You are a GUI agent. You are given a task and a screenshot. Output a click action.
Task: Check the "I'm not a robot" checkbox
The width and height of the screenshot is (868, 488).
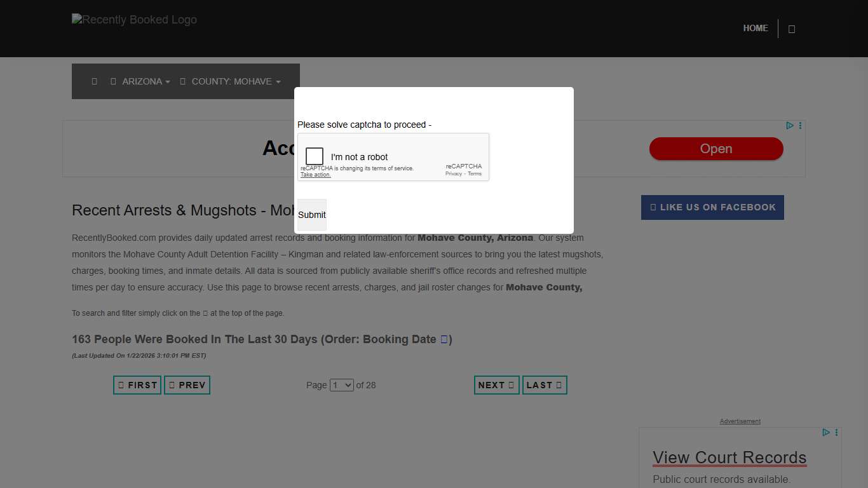(315, 156)
